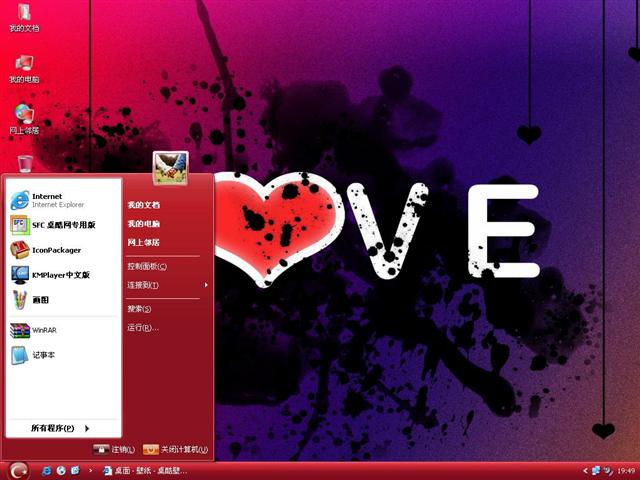This screenshot has width=640, height=480.
Task: Expand the 连接到(T) submenu
Action: 168,285
